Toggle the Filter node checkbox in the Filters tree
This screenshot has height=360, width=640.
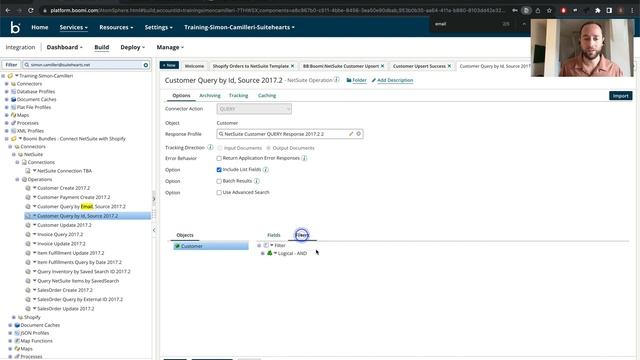[x=266, y=245]
